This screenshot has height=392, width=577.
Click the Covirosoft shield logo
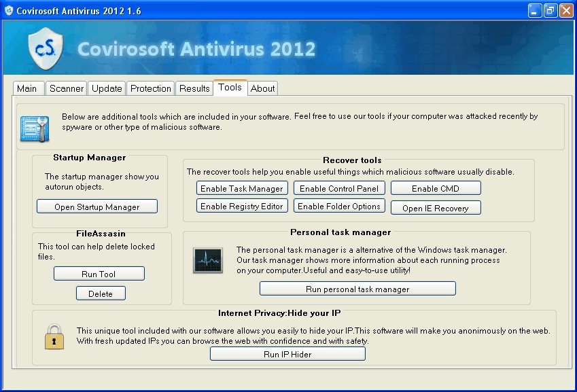tap(46, 48)
